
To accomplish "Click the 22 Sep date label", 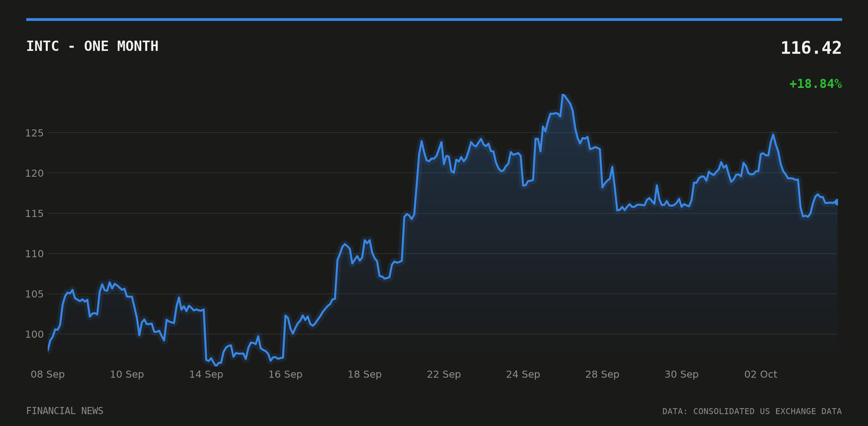I will click(444, 374).
